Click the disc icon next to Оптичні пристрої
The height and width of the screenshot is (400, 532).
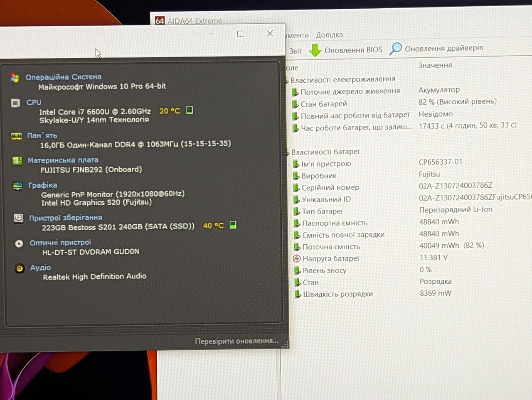[x=19, y=243]
